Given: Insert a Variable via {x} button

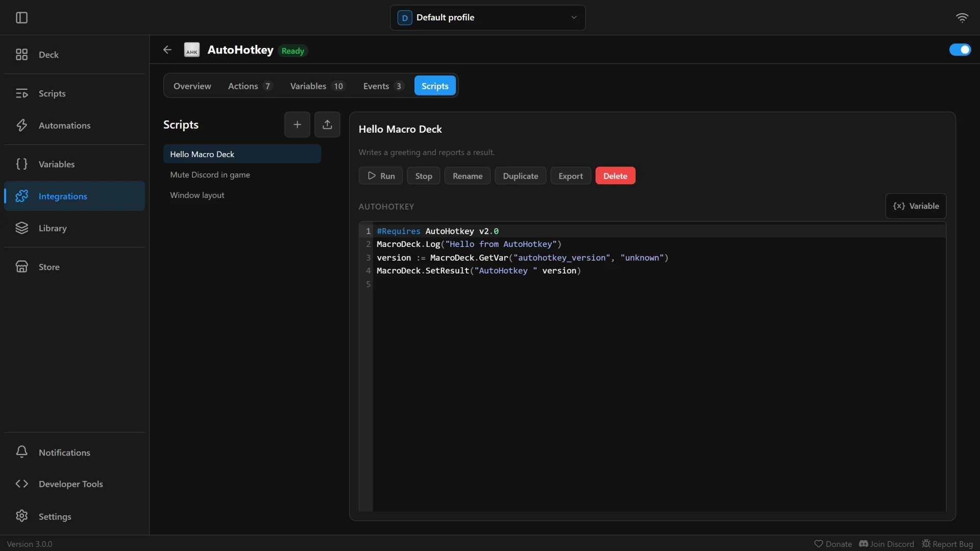Looking at the screenshot, I should coord(916,206).
